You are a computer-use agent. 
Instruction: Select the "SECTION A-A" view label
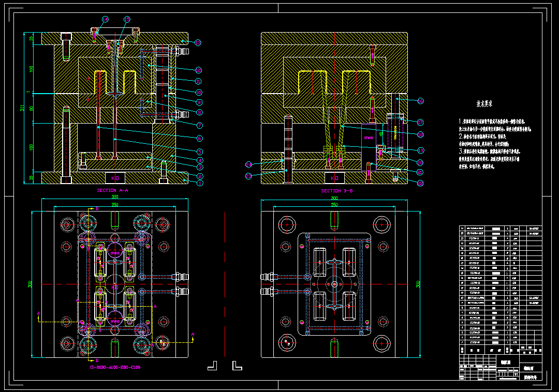pos(113,190)
